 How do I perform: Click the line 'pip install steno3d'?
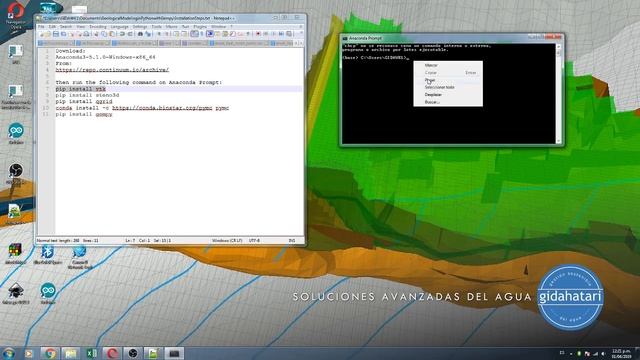87,95
